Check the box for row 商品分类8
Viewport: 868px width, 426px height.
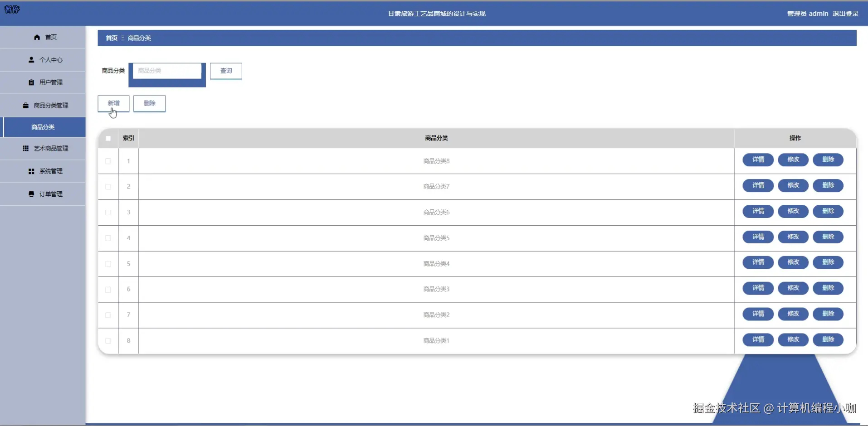[108, 161]
